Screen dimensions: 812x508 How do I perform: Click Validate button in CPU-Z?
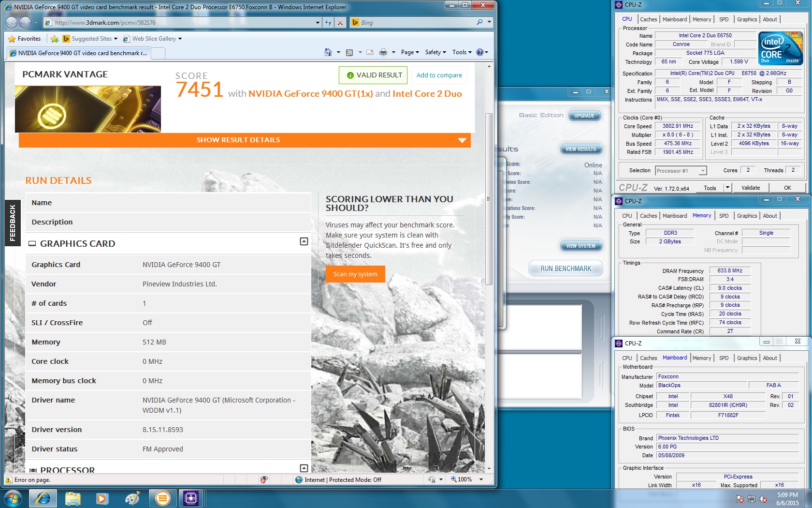click(x=751, y=188)
